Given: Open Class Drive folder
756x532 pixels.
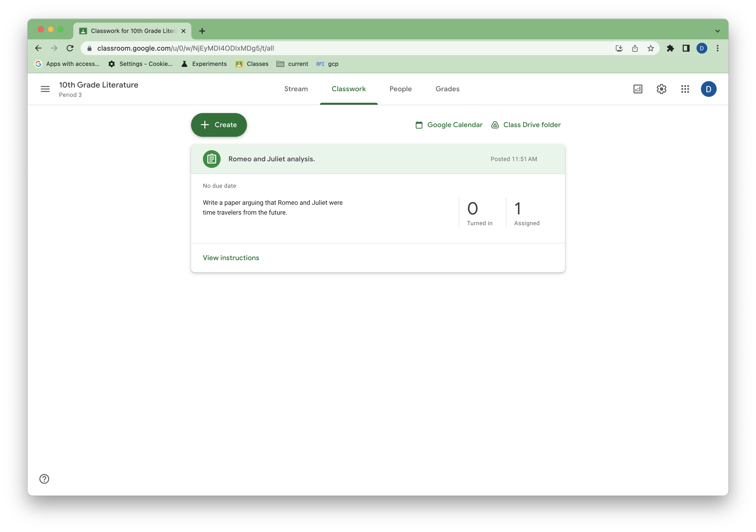Looking at the screenshot, I should pyautogui.click(x=525, y=124).
